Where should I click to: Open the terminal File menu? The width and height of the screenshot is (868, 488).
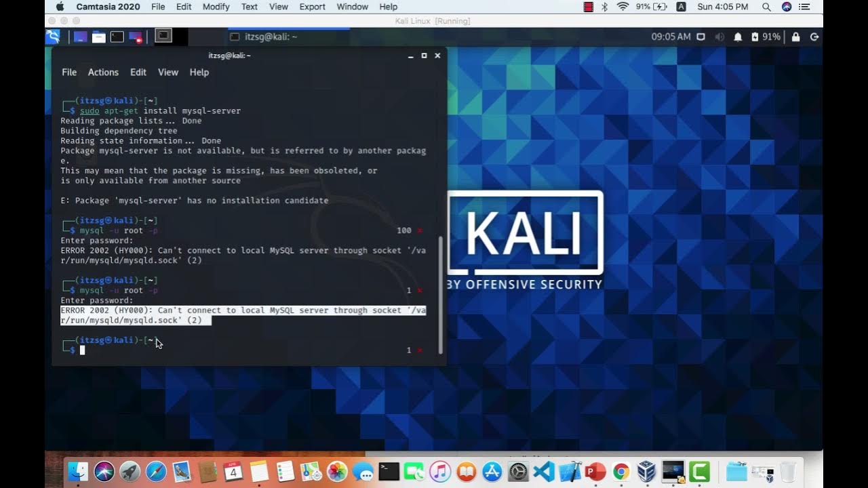click(x=69, y=72)
